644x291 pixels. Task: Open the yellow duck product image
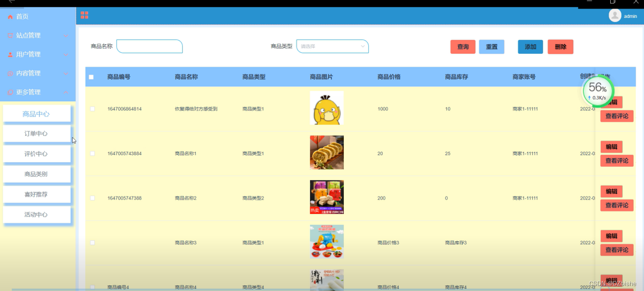coord(327,108)
